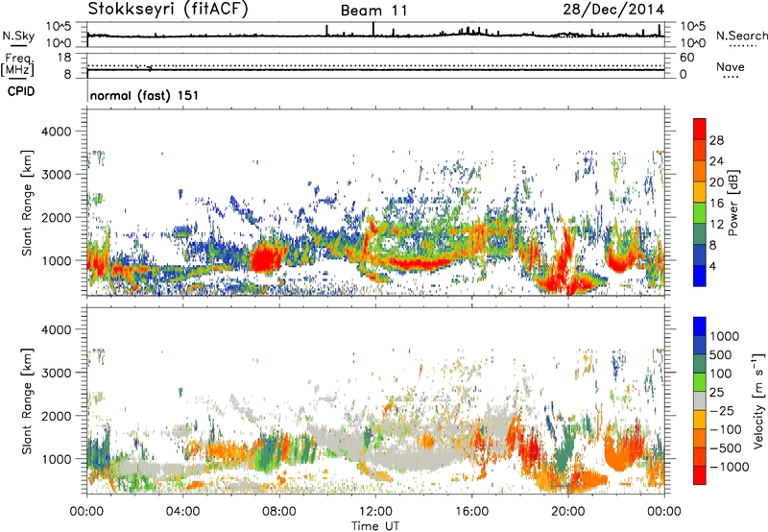Image resolution: width=768 pixels, height=532 pixels.
Task: Select the 4 value on Power scale
Action: [x=712, y=266]
